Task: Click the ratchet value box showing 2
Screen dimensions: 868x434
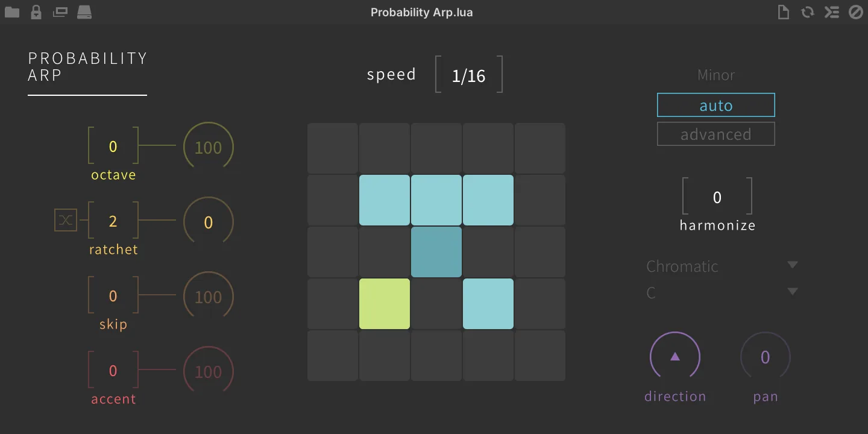Action: coord(113,221)
